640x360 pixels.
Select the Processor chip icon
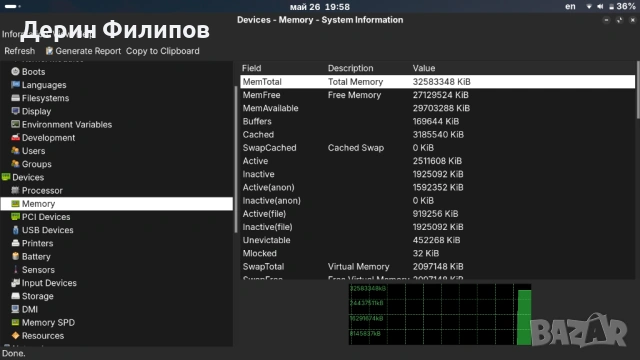point(16,190)
